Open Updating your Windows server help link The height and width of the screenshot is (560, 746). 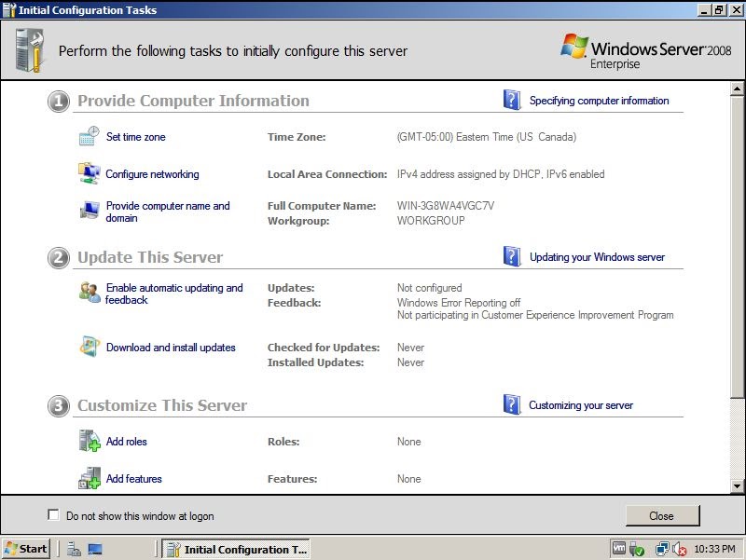(x=597, y=257)
